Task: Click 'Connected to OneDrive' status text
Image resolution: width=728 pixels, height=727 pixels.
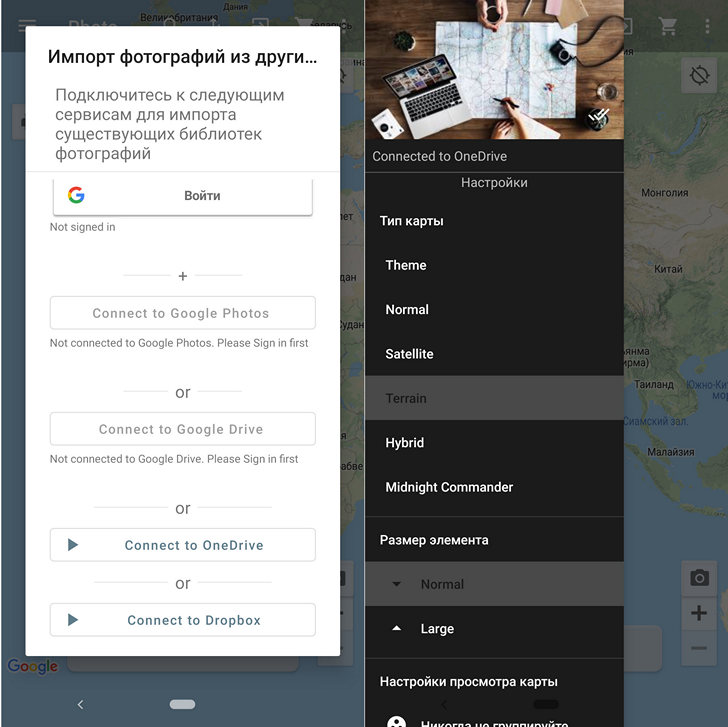Action: coord(439,156)
